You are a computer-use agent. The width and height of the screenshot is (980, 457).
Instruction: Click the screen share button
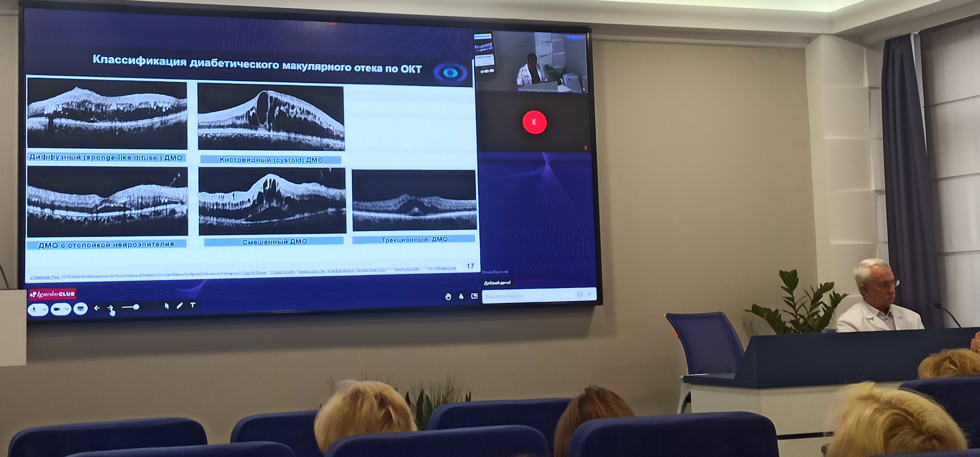click(x=80, y=308)
